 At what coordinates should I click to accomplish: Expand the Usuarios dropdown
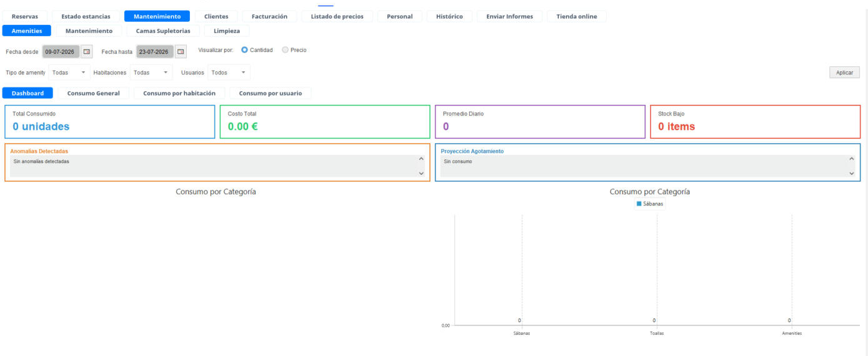[x=229, y=72]
